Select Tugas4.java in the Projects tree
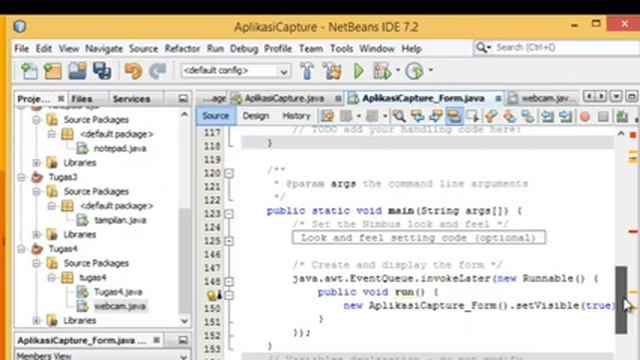640x360 pixels. [x=118, y=292]
